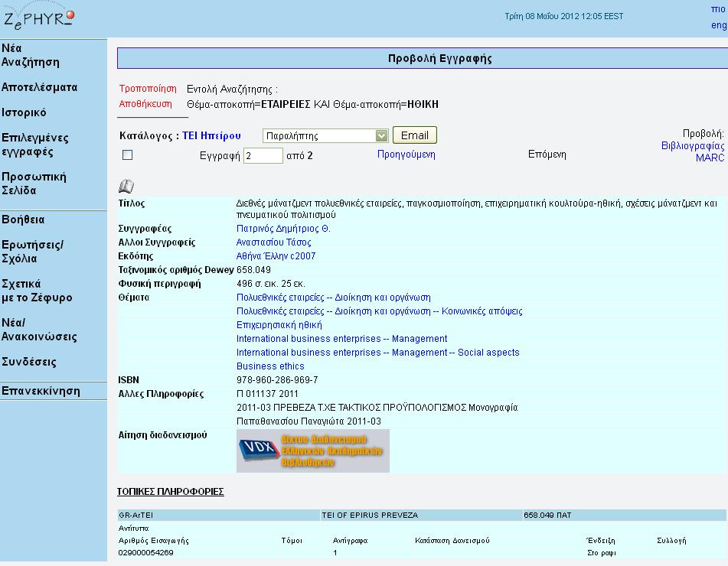Screen dimensions: 728x566
Task: Open Νέα/Ανακοινώσεις in the sidebar
Action: click(40, 330)
